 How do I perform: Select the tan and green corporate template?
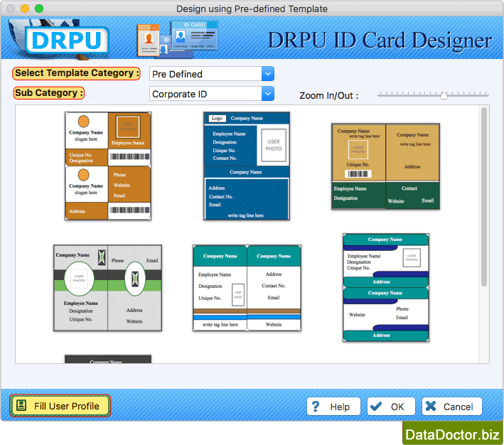click(x=385, y=166)
